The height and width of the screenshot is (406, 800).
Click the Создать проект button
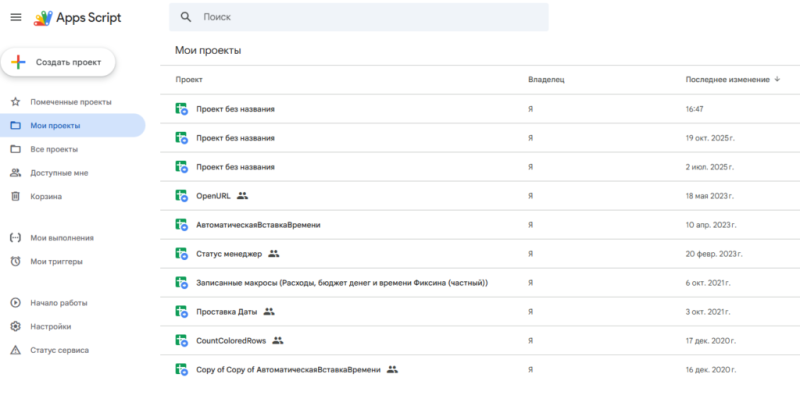point(58,62)
